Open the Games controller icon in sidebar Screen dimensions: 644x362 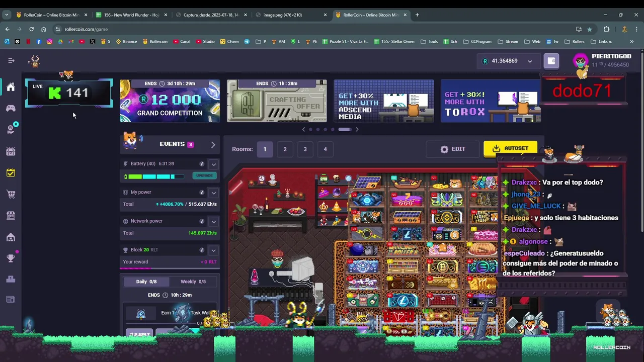pyautogui.click(x=11, y=108)
